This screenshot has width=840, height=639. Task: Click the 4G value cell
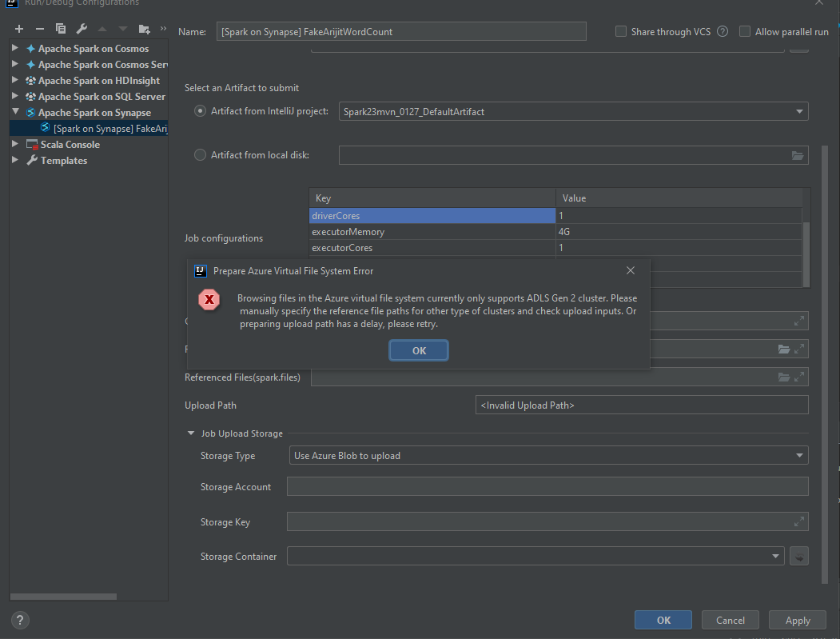tap(679, 232)
